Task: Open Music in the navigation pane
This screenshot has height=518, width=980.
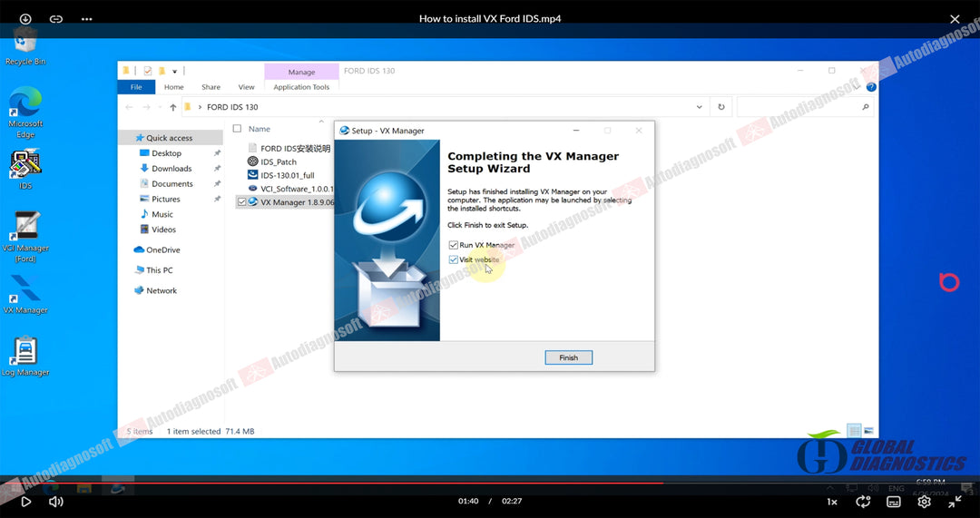Action: 162,214
